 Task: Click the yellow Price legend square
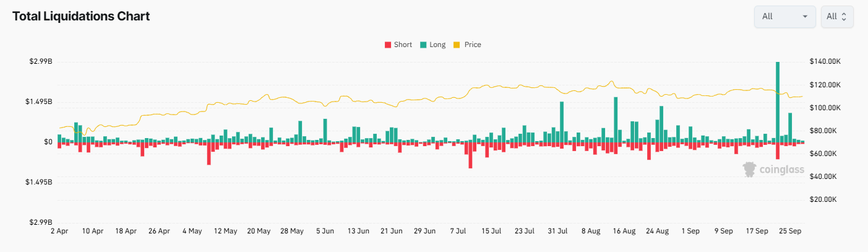[x=457, y=45]
